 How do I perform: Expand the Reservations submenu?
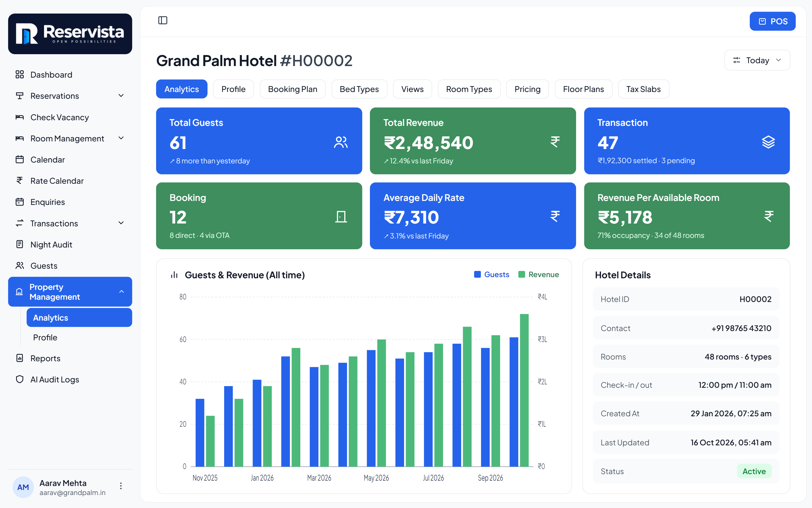point(121,96)
